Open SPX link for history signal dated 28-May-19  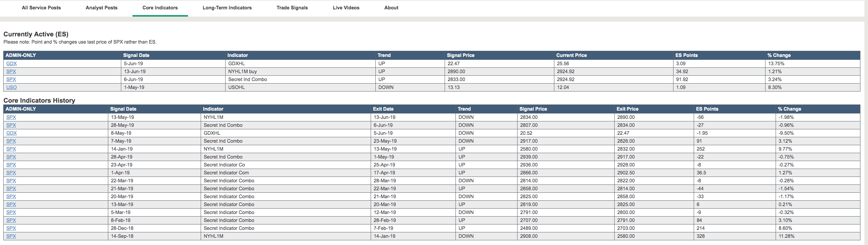[11, 125]
